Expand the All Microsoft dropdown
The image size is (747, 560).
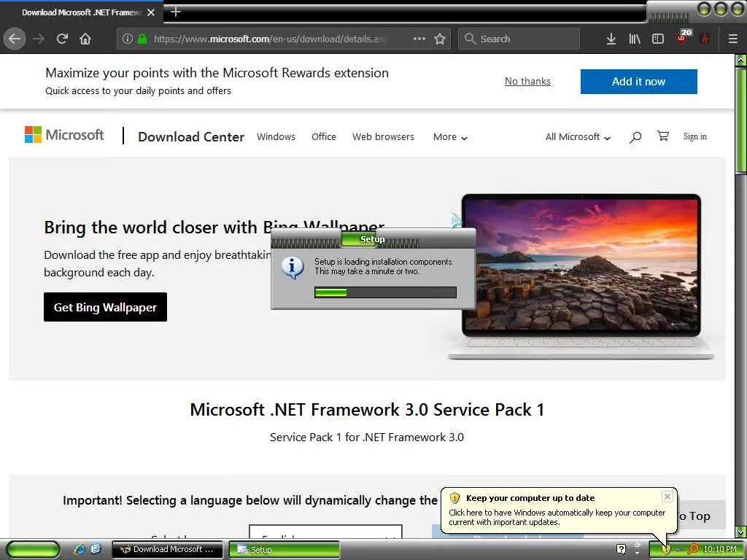(578, 137)
